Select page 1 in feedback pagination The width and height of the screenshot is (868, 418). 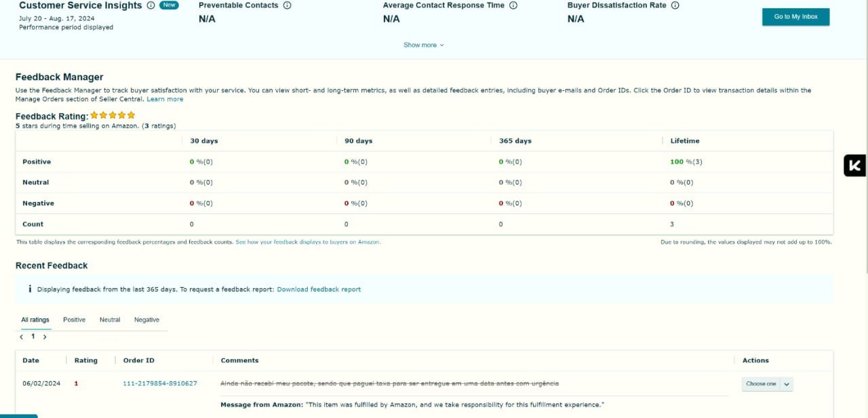click(x=33, y=337)
